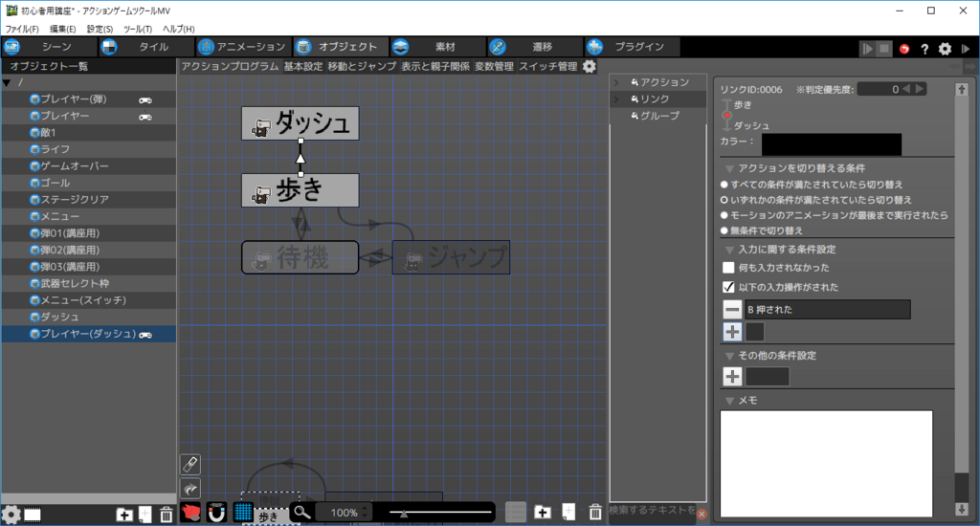The height and width of the screenshot is (526, 980).
Task: Select the オブジェクト tab
Action: pyautogui.click(x=340, y=47)
